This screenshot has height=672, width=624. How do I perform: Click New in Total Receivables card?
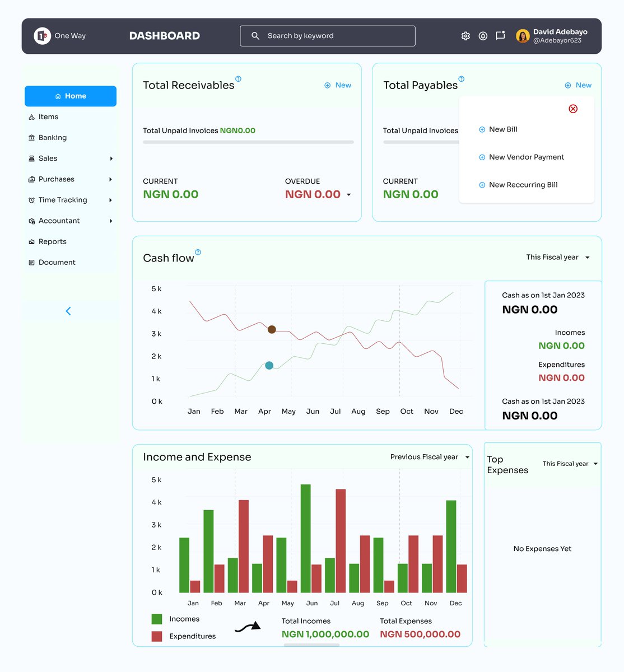coord(338,85)
